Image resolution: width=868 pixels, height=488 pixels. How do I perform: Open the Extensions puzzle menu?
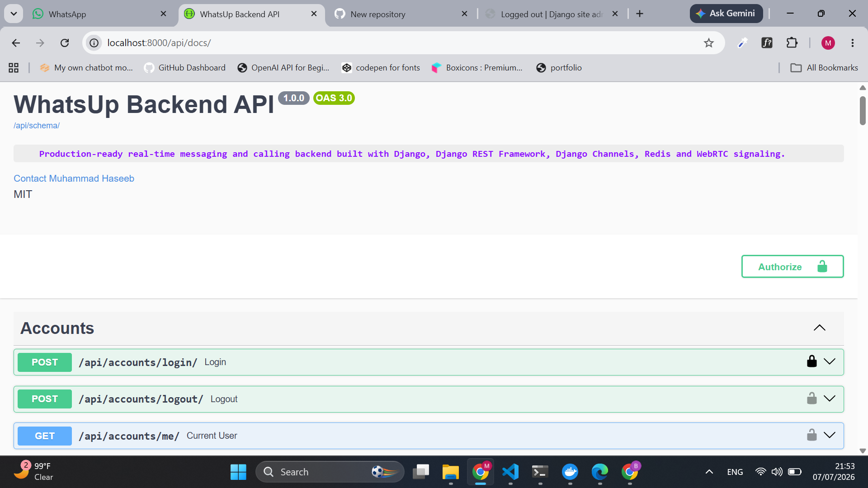792,43
